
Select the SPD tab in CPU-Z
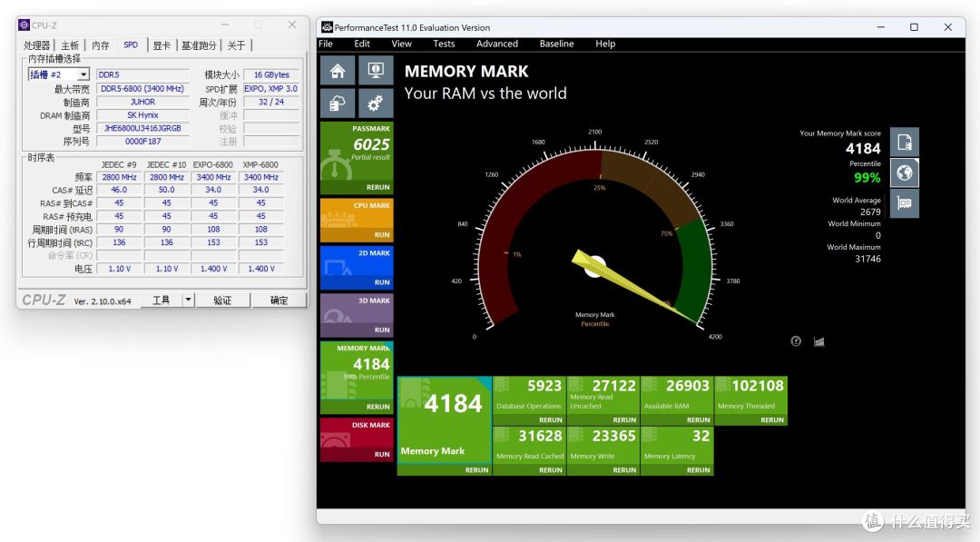click(131, 45)
